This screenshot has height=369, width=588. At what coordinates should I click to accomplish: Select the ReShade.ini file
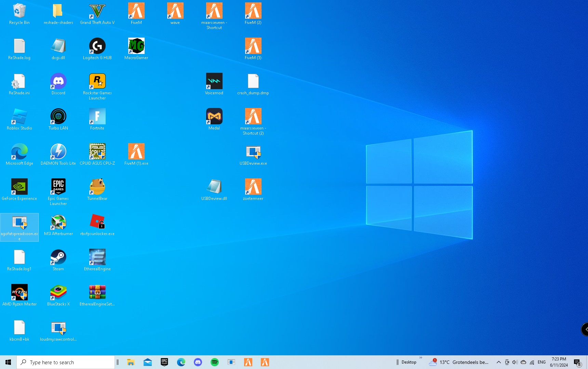19,84
